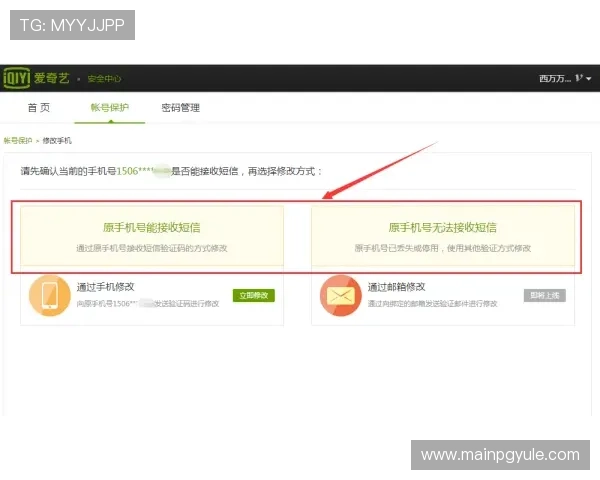
Task: Open the 安全中心 link in the header
Action: [104, 79]
